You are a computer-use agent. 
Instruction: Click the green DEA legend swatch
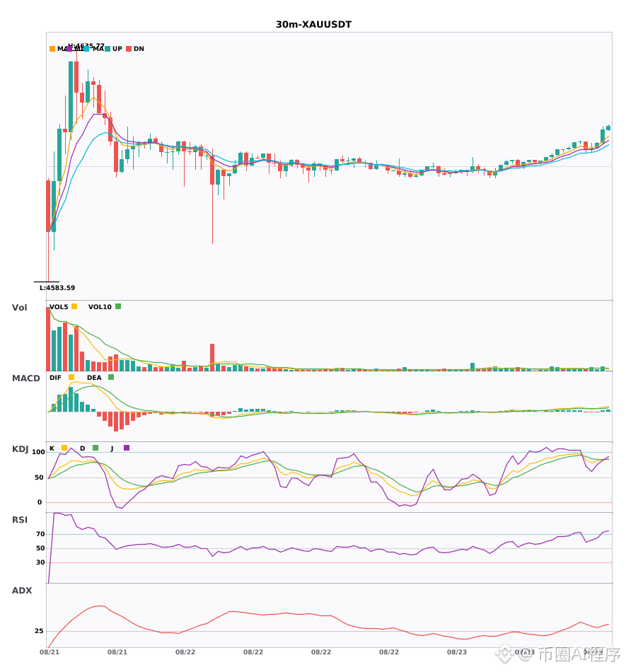click(x=111, y=377)
